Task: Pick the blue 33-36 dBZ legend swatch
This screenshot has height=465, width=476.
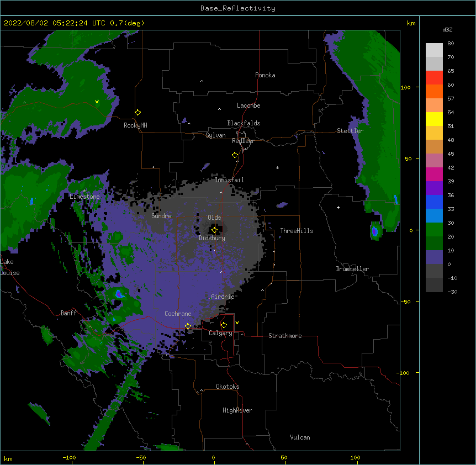Action: pos(434,202)
